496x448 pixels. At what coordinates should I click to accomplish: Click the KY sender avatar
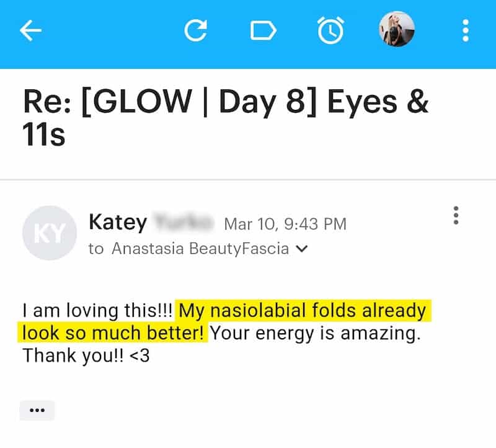49,233
